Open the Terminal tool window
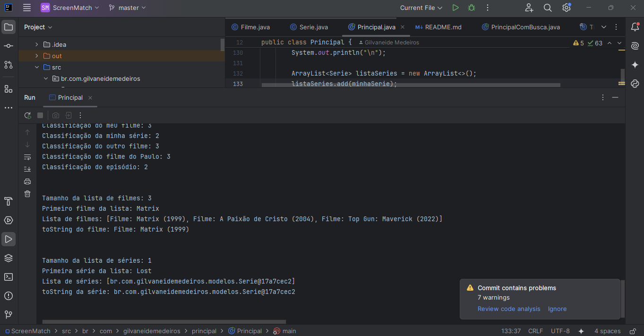Screen dimensions: 644x336 (x=9, y=277)
